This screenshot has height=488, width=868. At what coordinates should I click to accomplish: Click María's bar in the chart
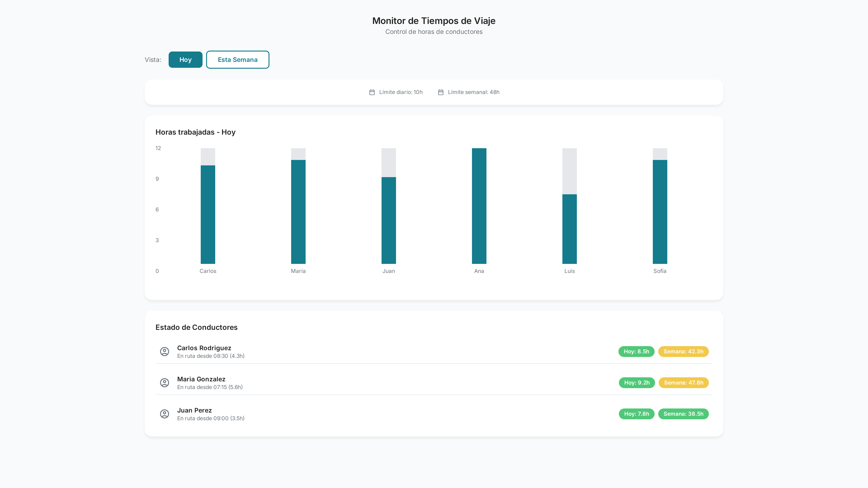point(298,211)
